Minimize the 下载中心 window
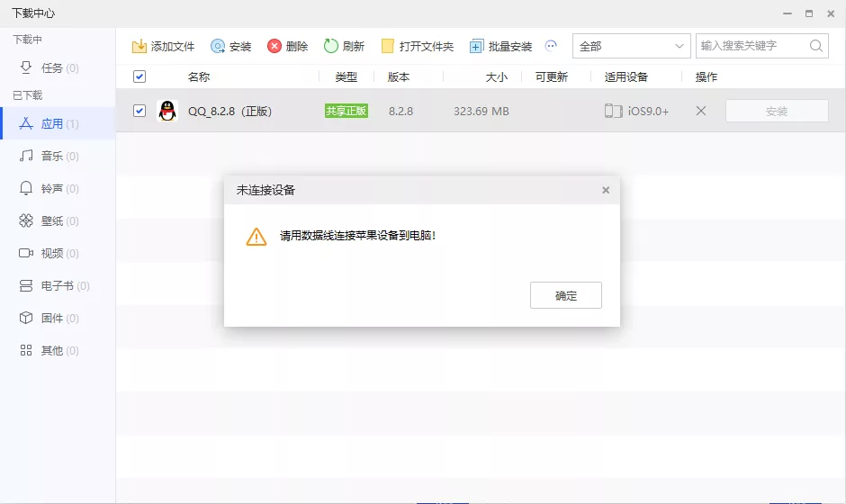Screen dimensions: 846x504 pyautogui.click(x=787, y=13)
